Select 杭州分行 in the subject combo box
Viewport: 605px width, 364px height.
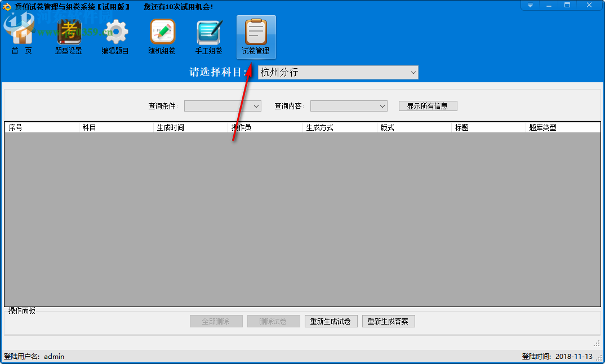[338, 72]
